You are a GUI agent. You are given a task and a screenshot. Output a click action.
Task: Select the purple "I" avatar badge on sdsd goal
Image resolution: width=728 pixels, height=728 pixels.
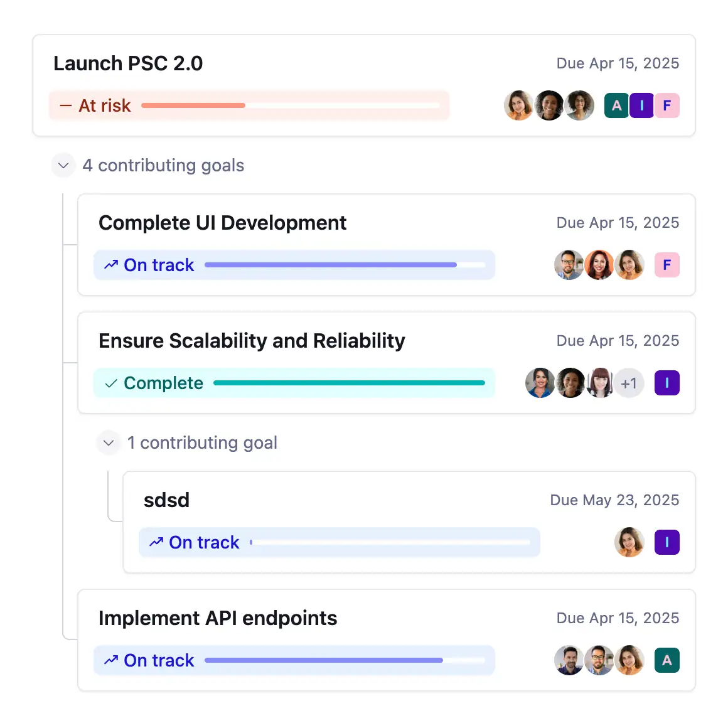click(666, 542)
